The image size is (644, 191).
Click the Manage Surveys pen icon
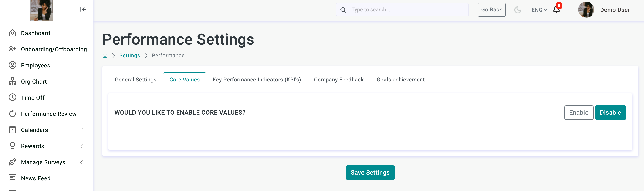[x=13, y=162]
